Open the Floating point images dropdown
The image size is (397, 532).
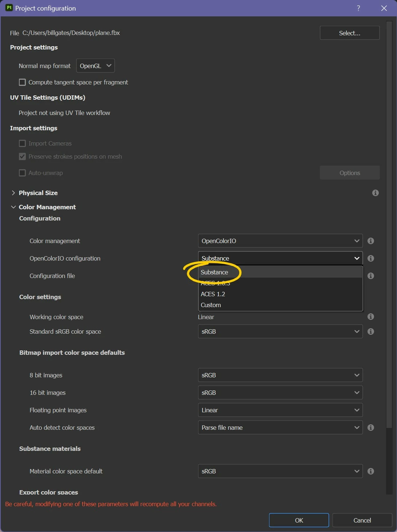280,410
